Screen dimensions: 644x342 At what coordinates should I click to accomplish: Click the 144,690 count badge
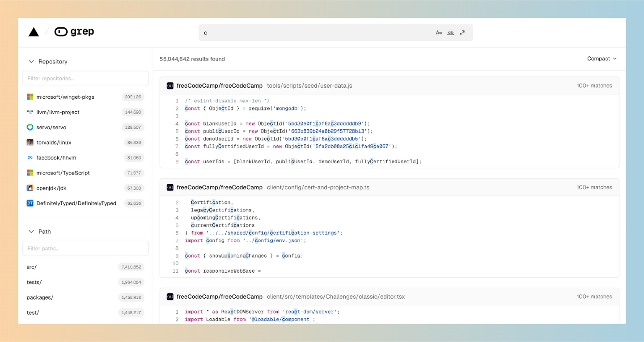(x=133, y=112)
